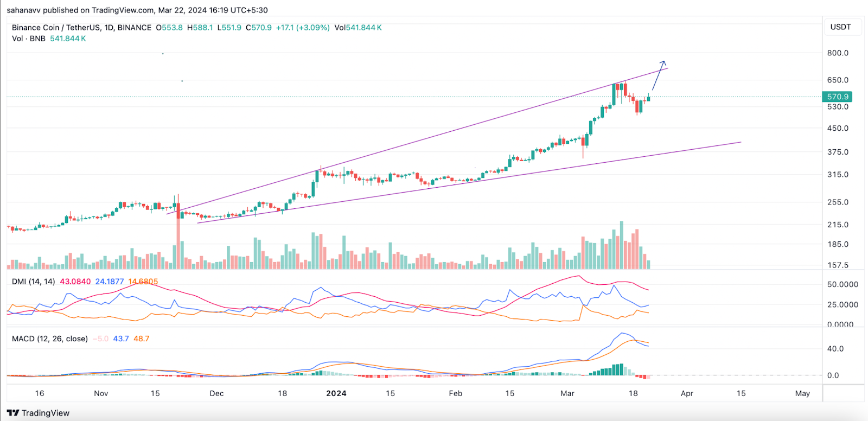The width and height of the screenshot is (868, 421).
Task: Click the Mar label on time axis
Action: (567, 393)
